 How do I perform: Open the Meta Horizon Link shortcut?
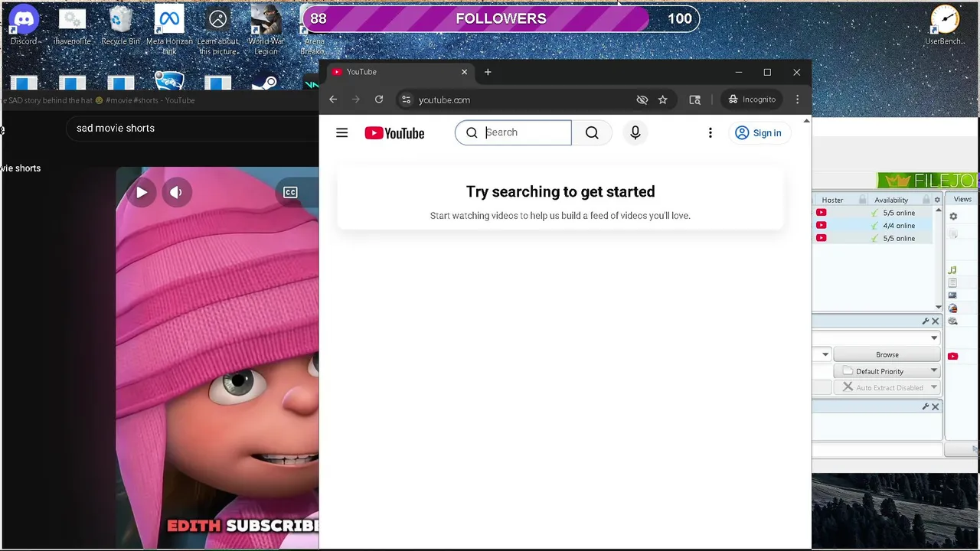pos(169,29)
